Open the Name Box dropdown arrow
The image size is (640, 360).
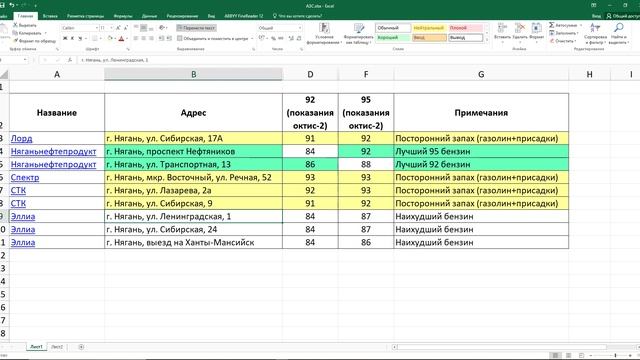point(25,60)
